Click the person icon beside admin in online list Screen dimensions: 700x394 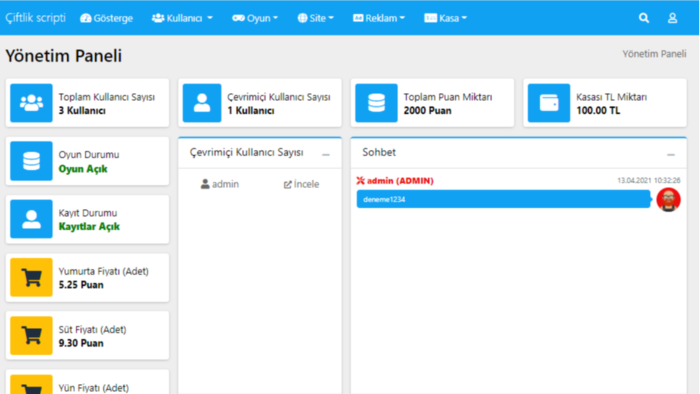click(x=205, y=184)
